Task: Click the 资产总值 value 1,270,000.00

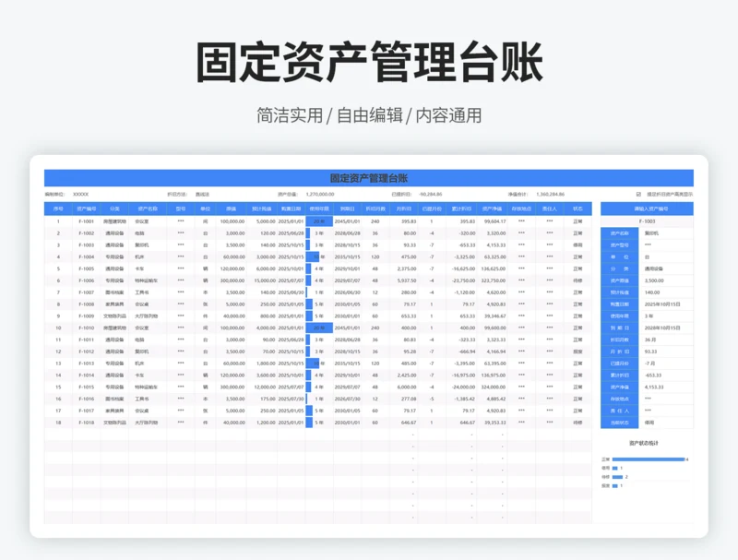Action: pos(320,194)
